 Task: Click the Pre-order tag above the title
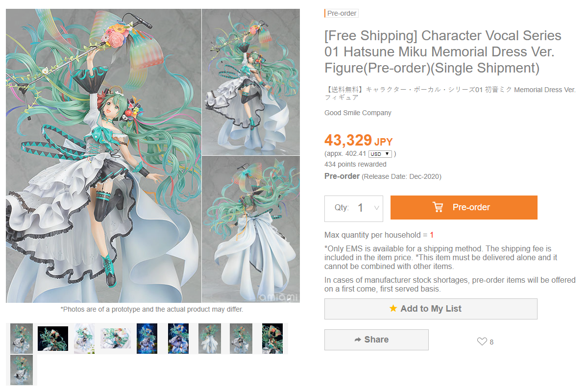tap(342, 13)
